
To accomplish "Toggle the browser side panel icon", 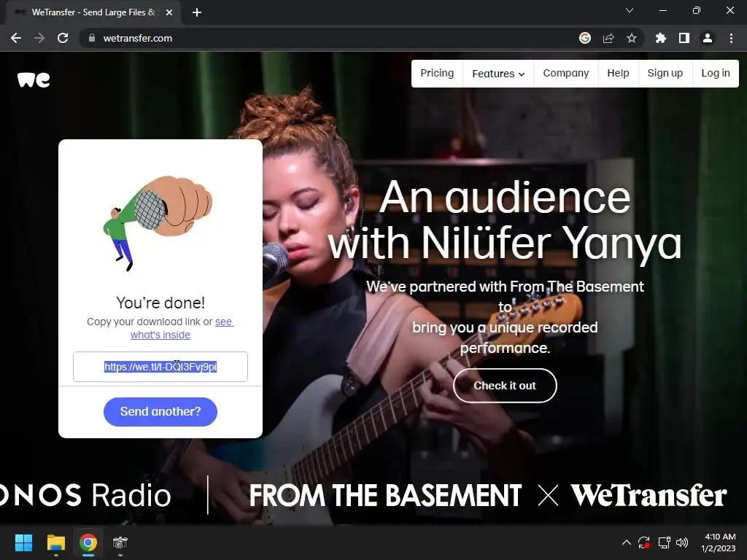I will (684, 38).
